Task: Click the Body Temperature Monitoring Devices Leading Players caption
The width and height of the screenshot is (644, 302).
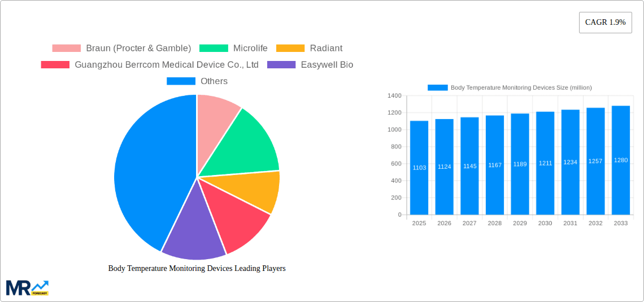Action: pyautogui.click(x=197, y=268)
